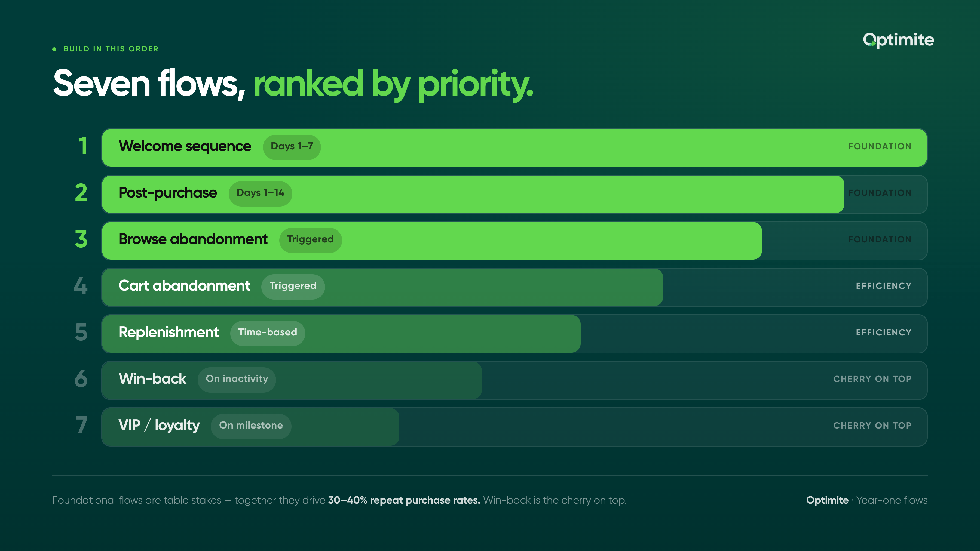Click the EFFICIENCY tag on the Replenishment row

883,333
